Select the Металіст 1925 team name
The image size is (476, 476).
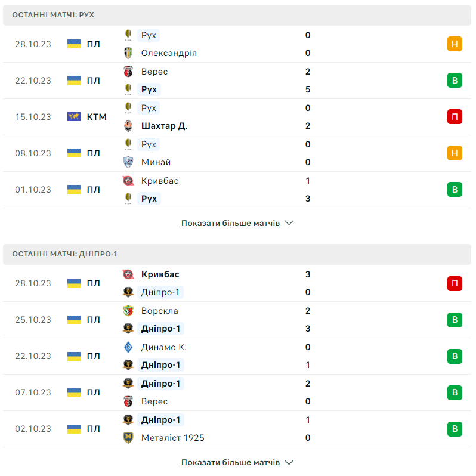pos(172,438)
